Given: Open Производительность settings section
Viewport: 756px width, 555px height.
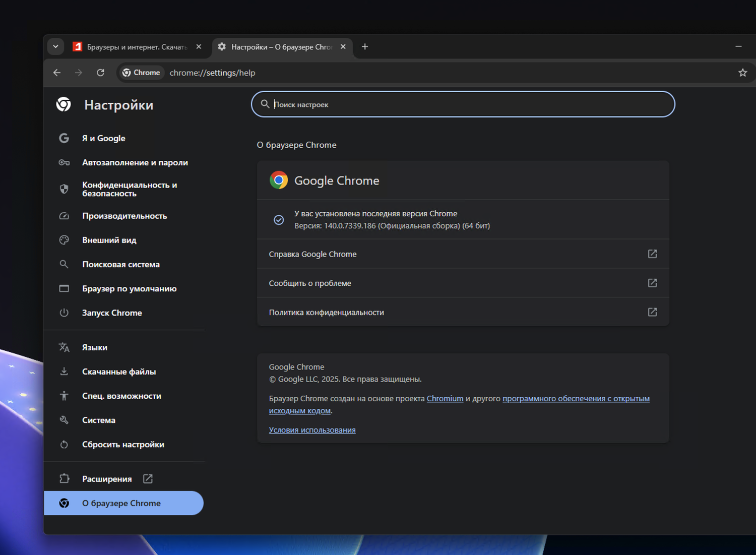Looking at the screenshot, I should [x=123, y=216].
